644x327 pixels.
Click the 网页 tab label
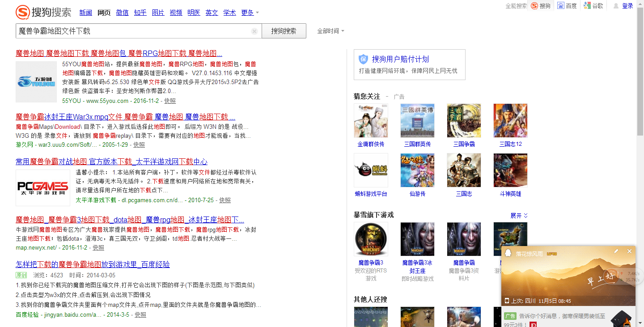104,13
